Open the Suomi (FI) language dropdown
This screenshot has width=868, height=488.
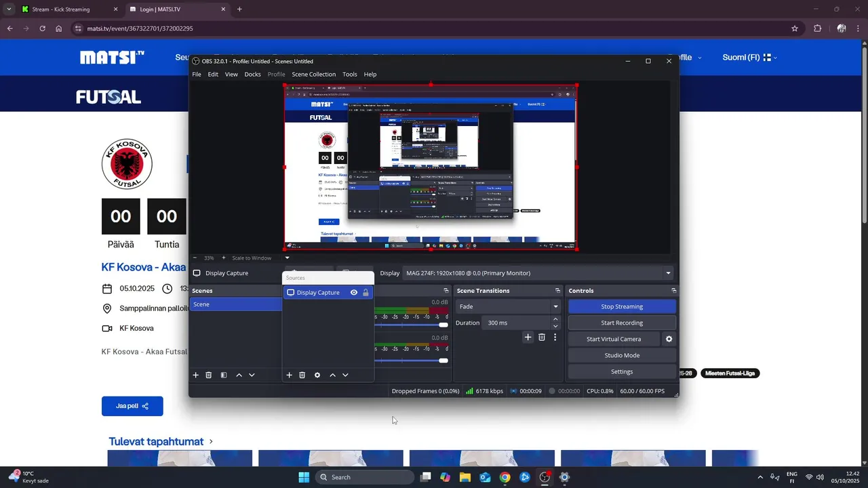point(749,58)
